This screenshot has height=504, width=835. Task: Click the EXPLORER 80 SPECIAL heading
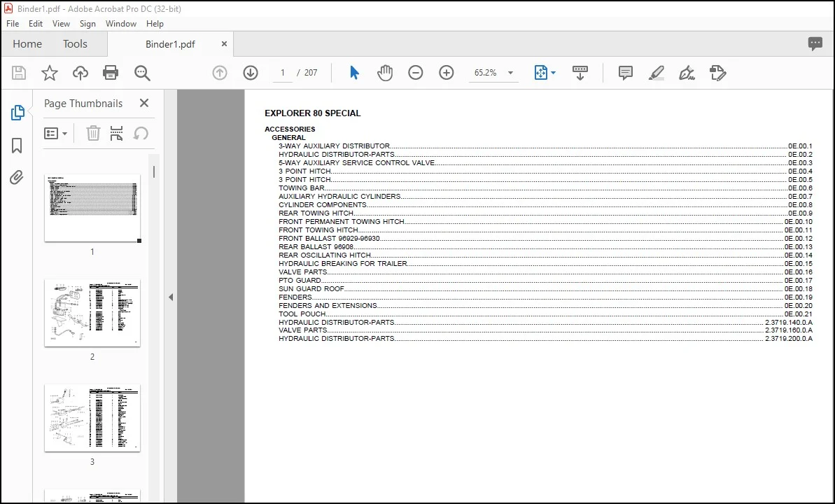click(x=313, y=113)
